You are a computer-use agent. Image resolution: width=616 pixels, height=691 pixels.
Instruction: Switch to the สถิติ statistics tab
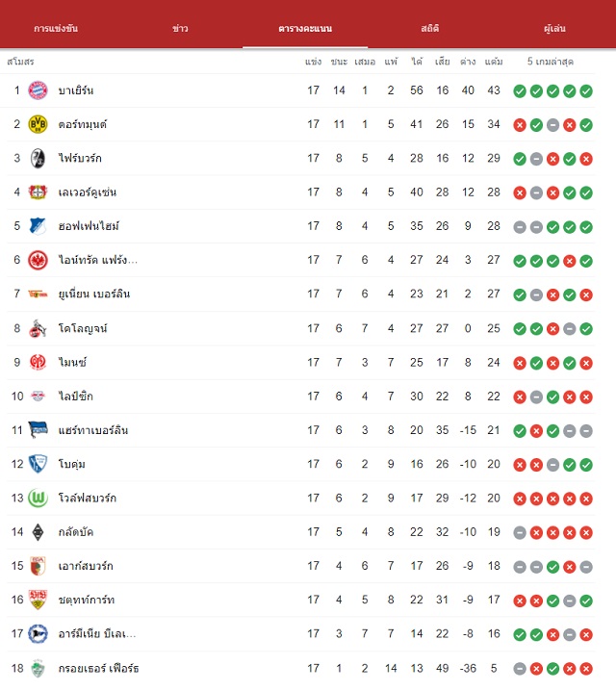[429, 29]
